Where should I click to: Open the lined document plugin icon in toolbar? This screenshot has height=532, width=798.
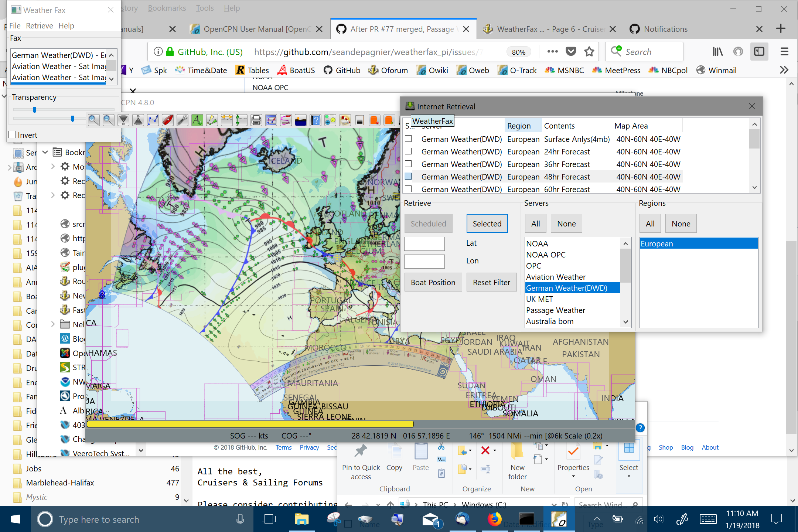coord(360,120)
